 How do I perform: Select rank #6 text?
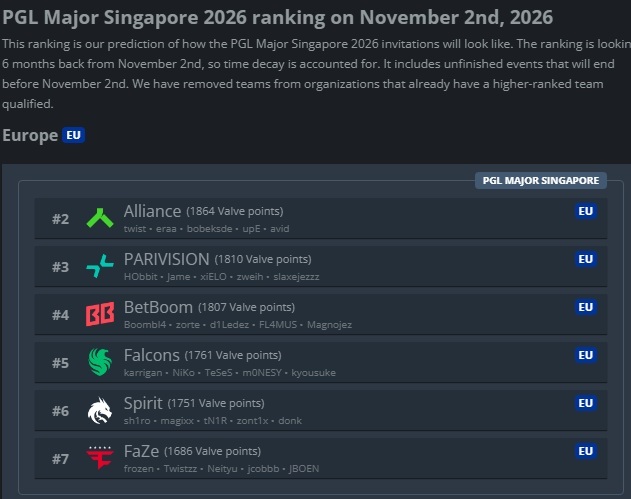[x=60, y=411]
